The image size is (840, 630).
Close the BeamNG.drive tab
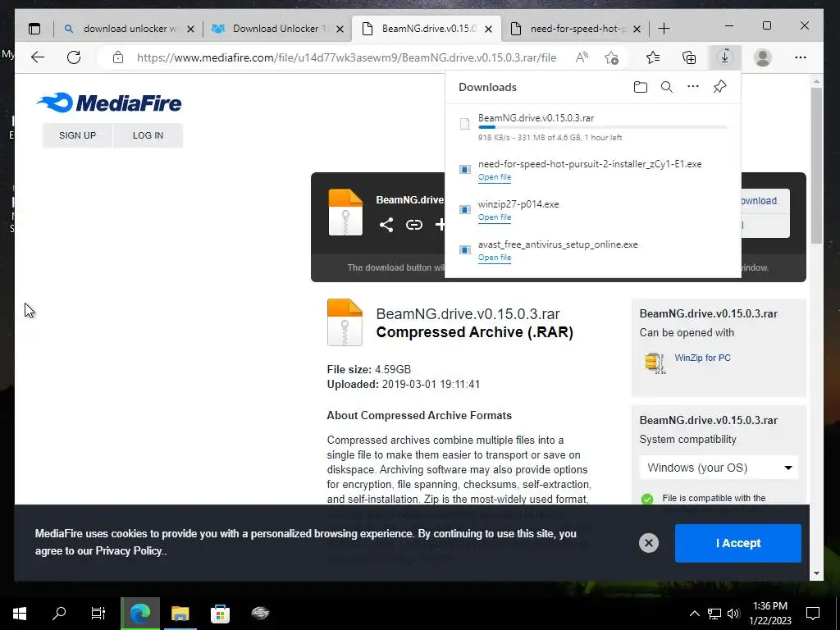click(488, 29)
